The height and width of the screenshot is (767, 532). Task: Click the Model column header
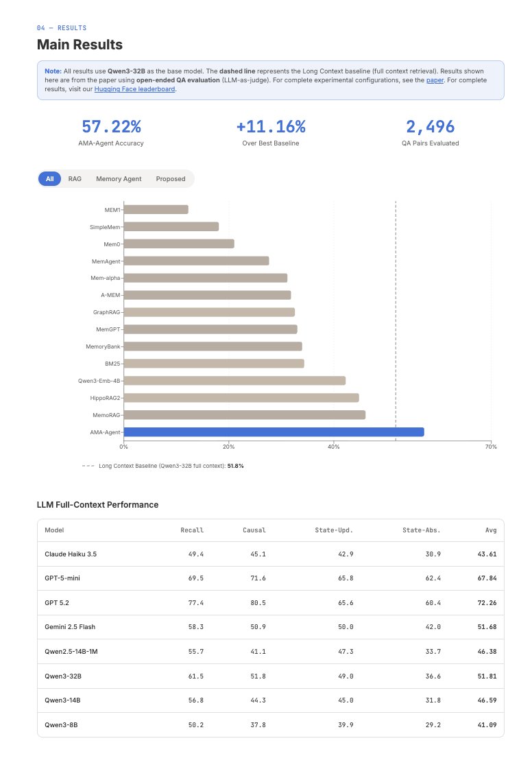[x=54, y=530]
